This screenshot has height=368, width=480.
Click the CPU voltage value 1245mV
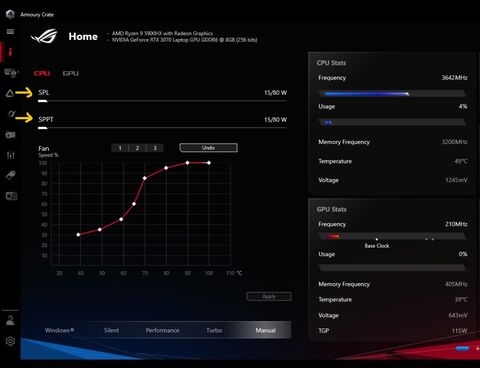pos(456,180)
